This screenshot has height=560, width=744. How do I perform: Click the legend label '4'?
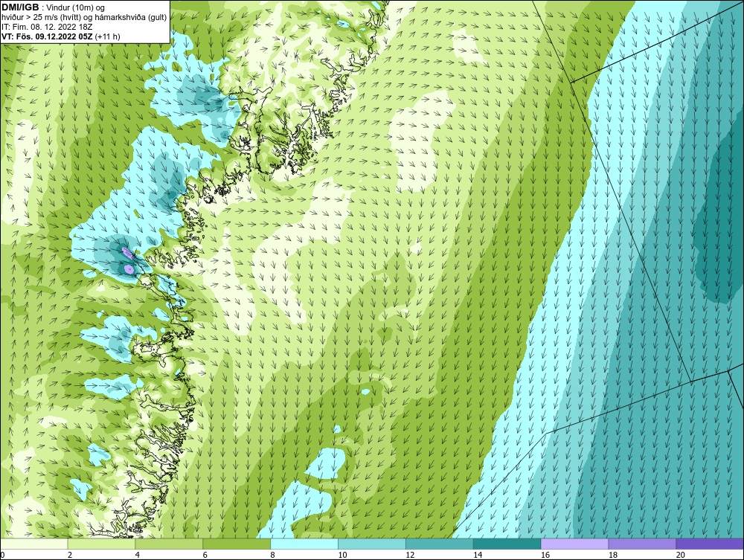pos(138,555)
